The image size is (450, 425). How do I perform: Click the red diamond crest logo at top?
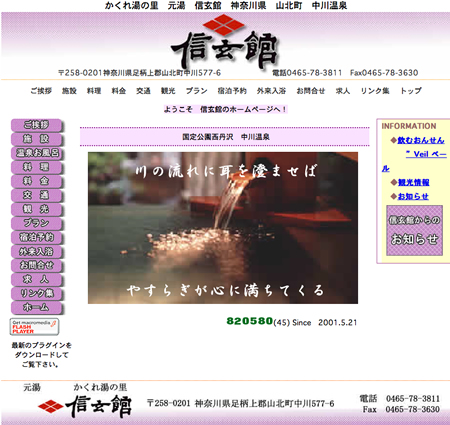click(224, 25)
